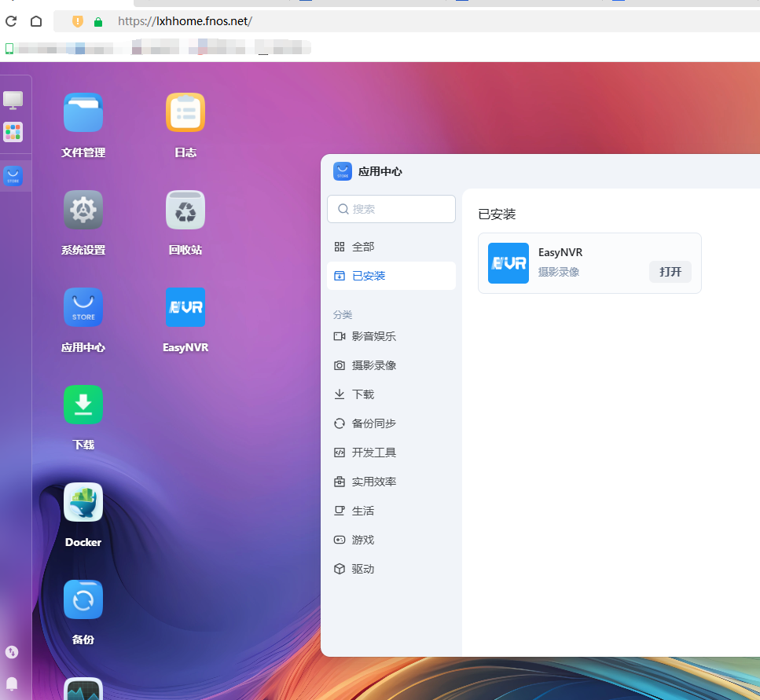Screen dimensions: 760x700
Task: Select 全部 in the app center sidebar
Action: pos(391,247)
